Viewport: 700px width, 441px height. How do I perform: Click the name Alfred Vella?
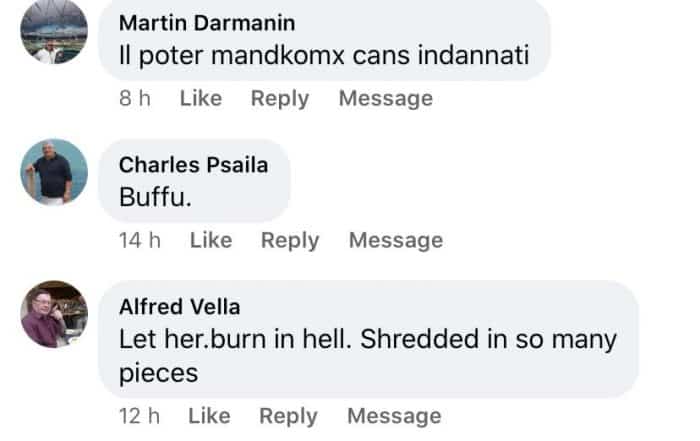click(x=179, y=306)
